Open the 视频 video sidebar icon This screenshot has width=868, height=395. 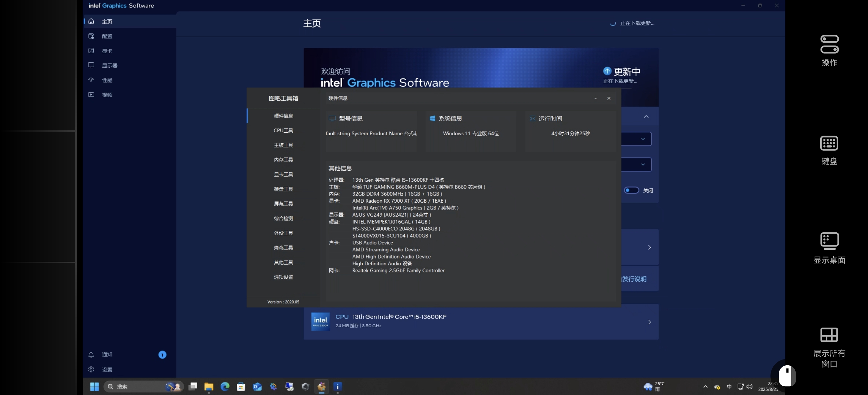click(x=91, y=95)
